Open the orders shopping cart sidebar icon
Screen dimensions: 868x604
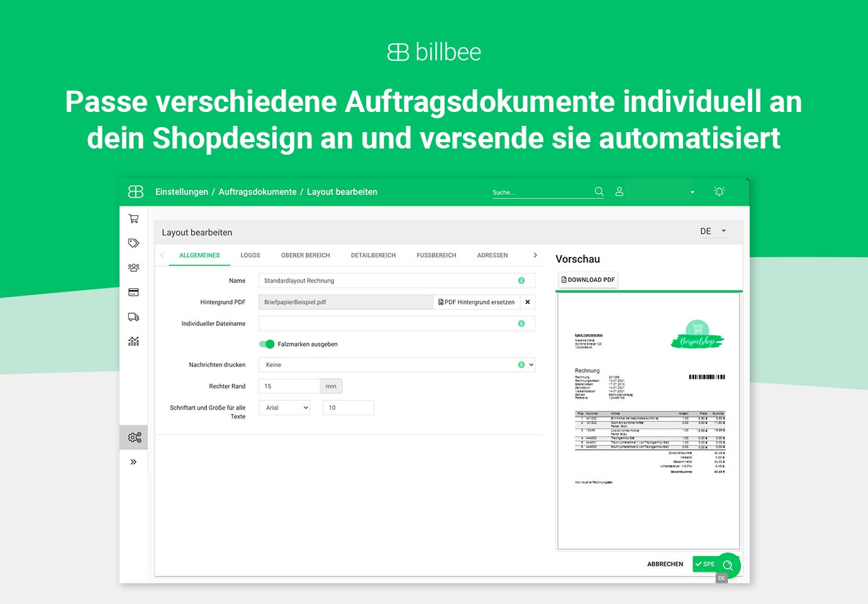133,218
